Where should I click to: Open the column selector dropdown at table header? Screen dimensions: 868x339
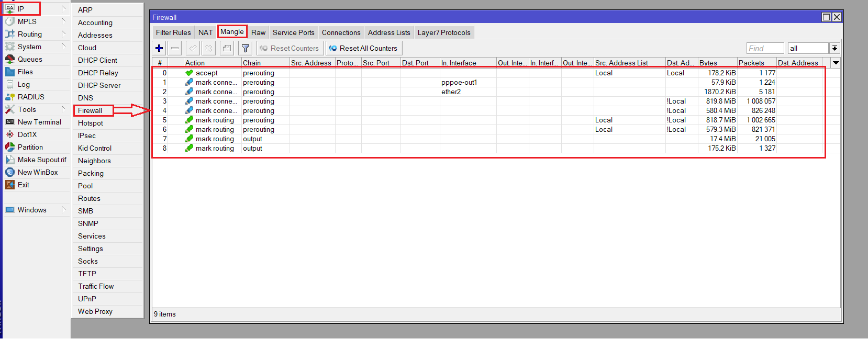836,63
